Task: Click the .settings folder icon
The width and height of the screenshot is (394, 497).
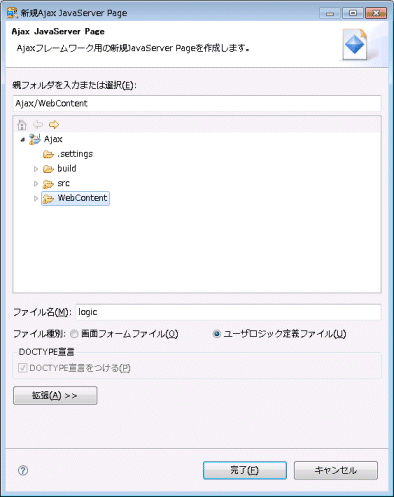Action: click(48, 154)
